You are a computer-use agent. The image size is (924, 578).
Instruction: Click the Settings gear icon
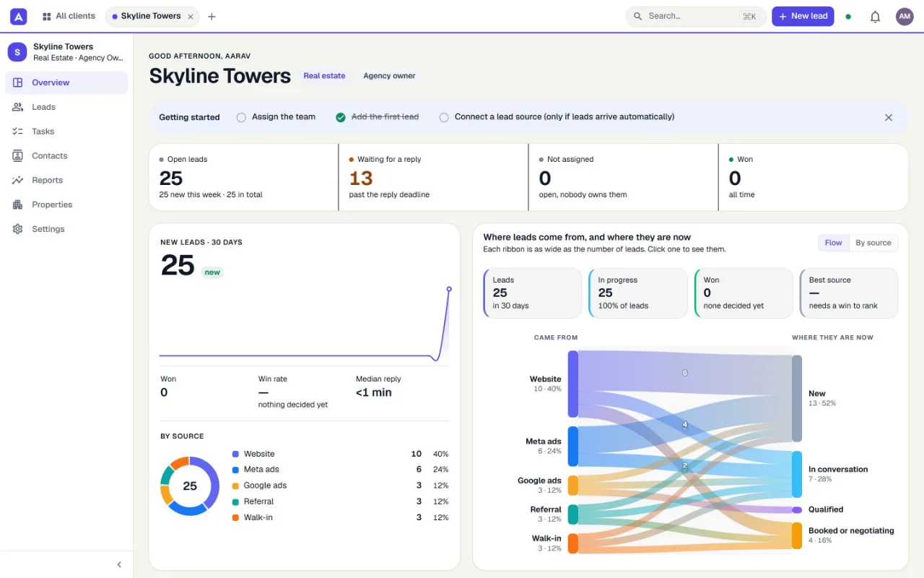pyautogui.click(x=18, y=229)
